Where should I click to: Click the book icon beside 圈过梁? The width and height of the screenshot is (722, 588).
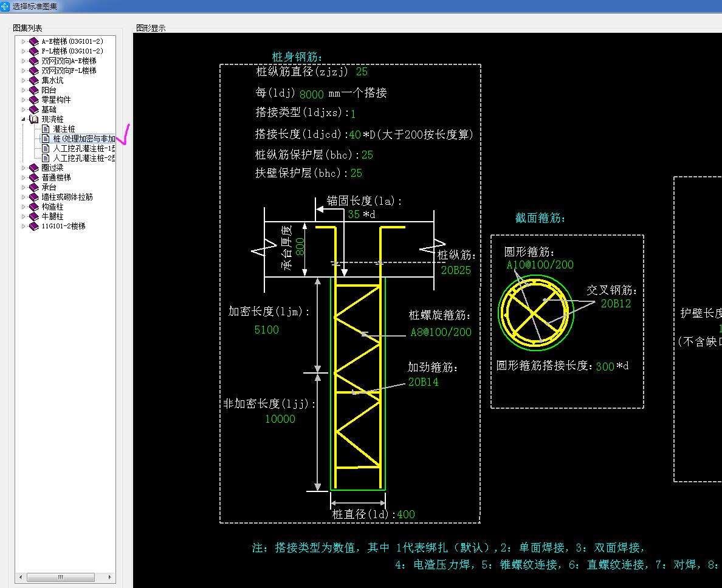(33, 168)
